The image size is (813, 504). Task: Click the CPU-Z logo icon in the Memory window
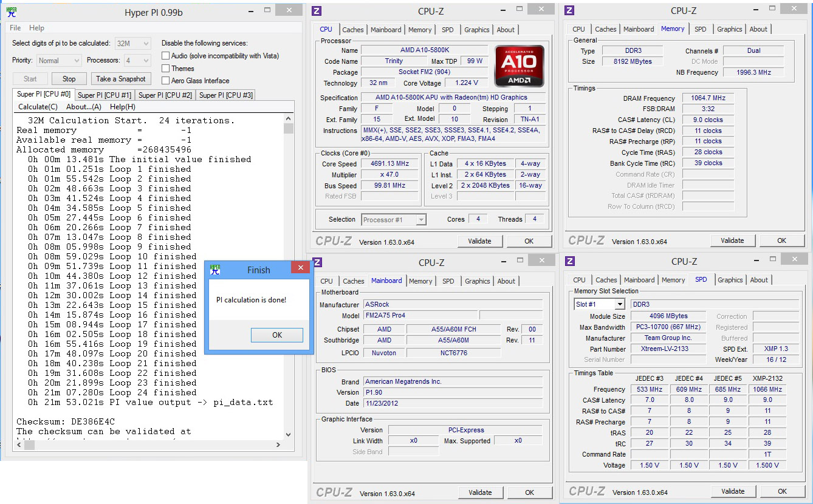[x=569, y=11]
